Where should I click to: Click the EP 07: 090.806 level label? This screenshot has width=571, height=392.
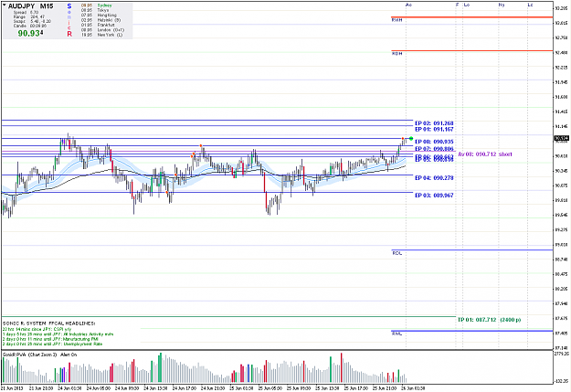(x=434, y=149)
